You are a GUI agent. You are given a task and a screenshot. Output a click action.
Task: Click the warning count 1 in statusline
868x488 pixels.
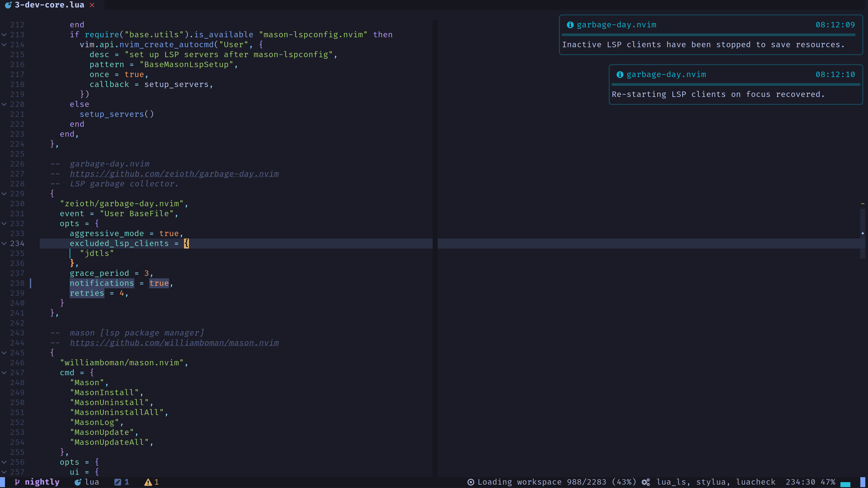156,482
